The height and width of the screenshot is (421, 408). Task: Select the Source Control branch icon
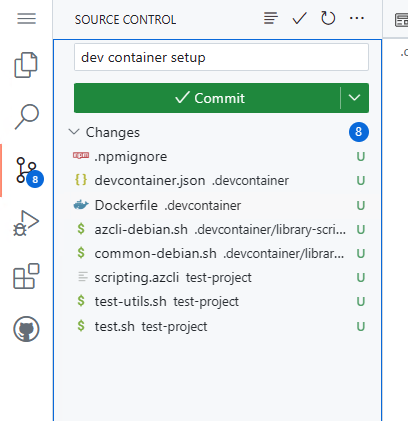pos(26,171)
